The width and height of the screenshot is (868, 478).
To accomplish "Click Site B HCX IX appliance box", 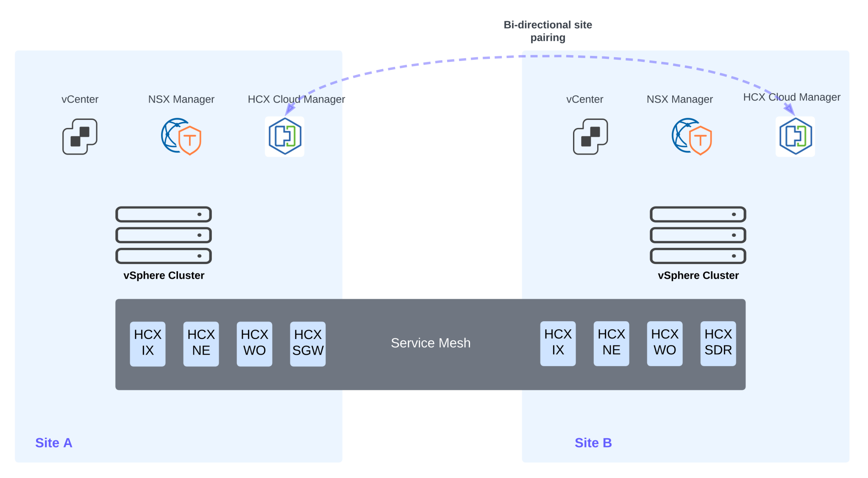I will tap(558, 343).
